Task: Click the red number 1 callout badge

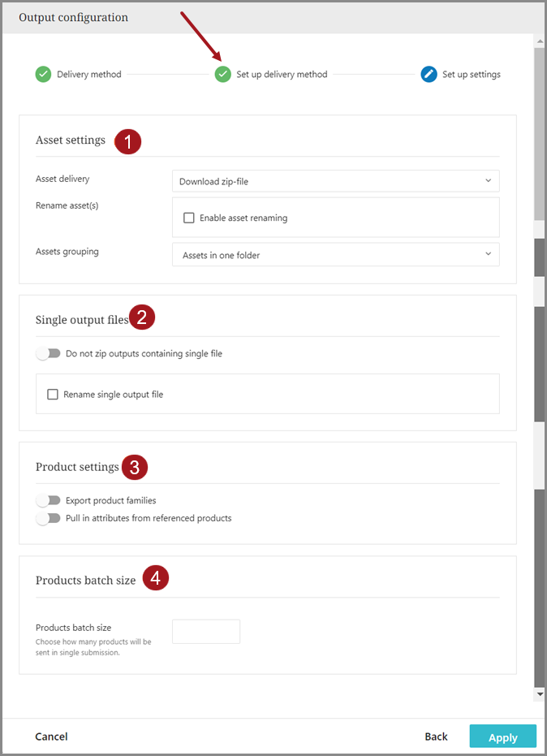Action: coord(128,140)
